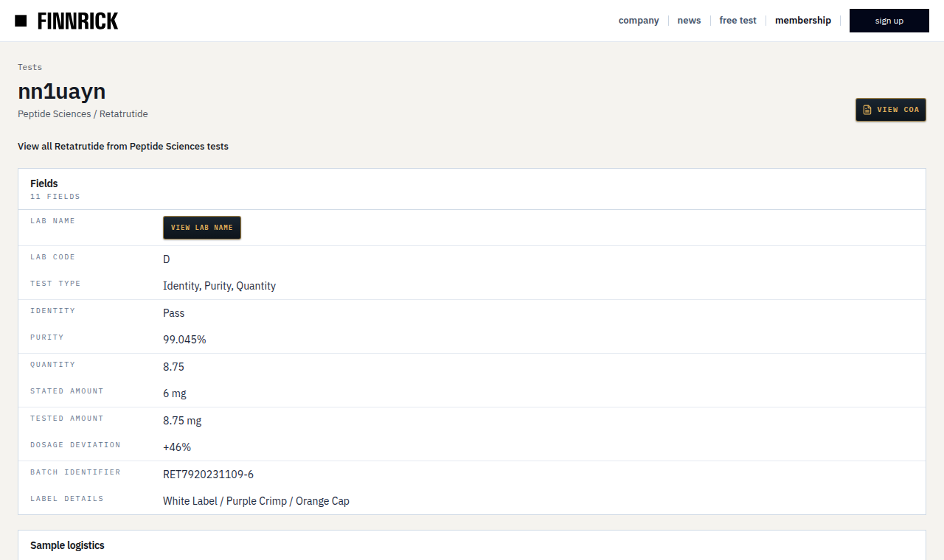Select batch identifier RET7920231109-6
The height and width of the screenshot is (560, 944).
(209, 475)
